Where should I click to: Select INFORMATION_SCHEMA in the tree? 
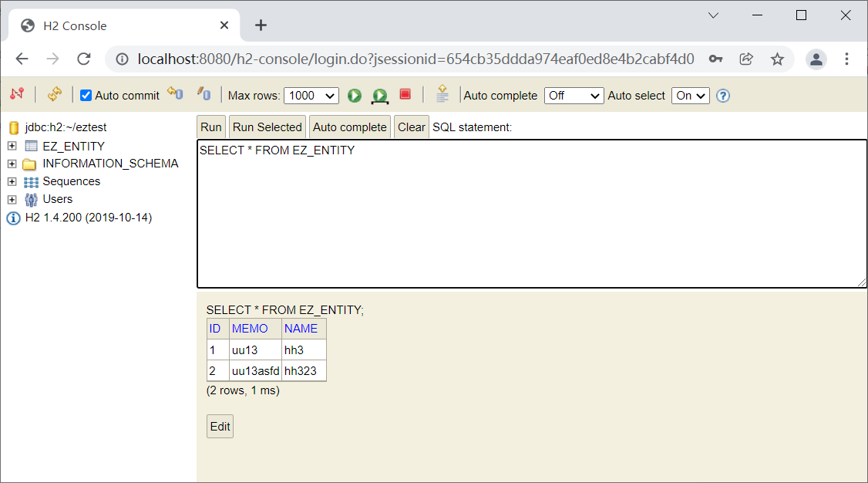coord(111,164)
